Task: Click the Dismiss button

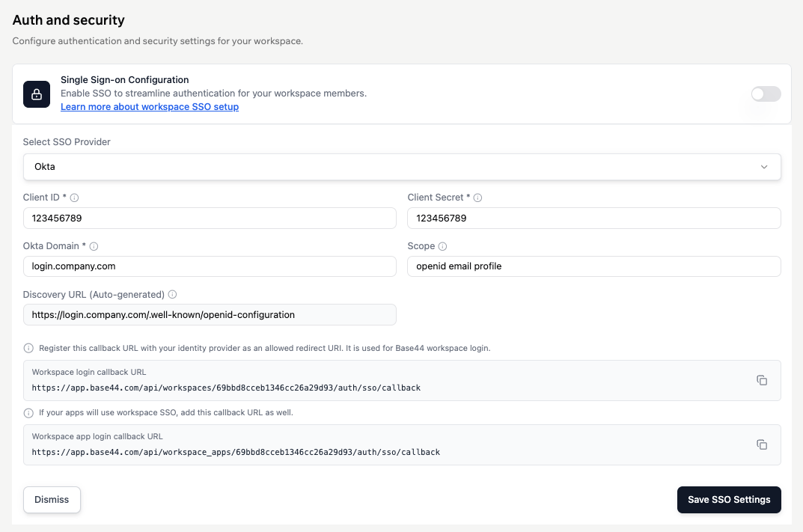Action: (x=52, y=500)
